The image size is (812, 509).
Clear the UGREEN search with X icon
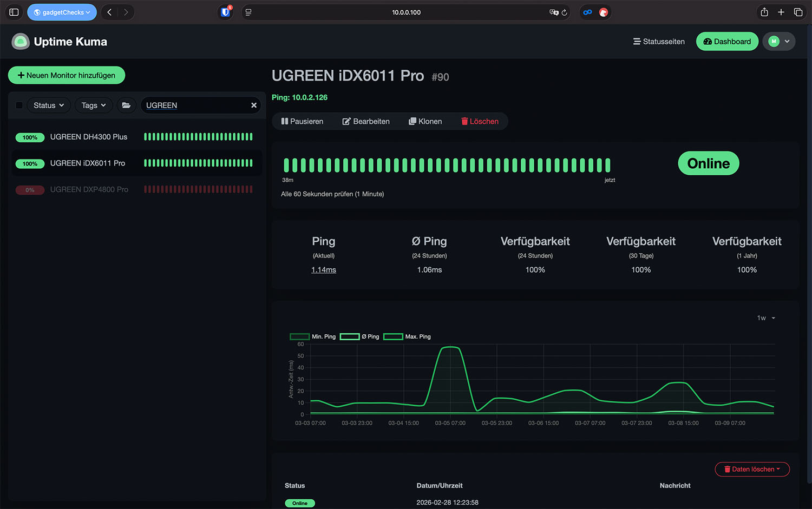(x=254, y=105)
